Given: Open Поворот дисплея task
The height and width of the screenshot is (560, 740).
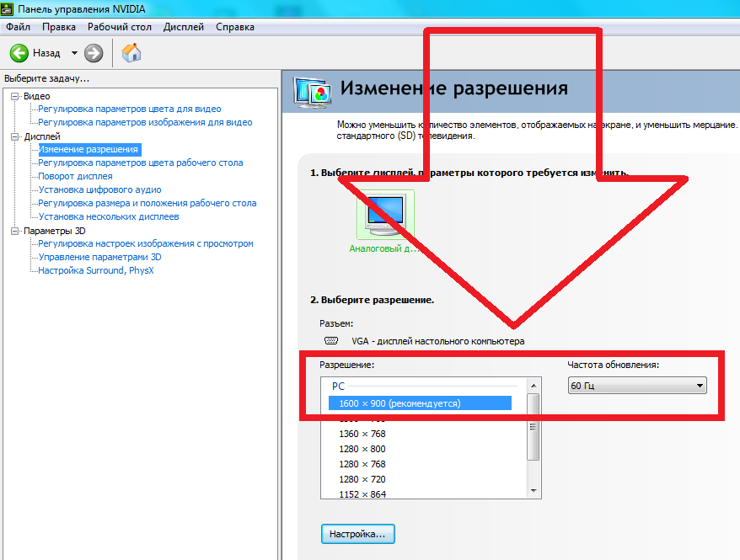Looking at the screenshot, I should point(75,176).
